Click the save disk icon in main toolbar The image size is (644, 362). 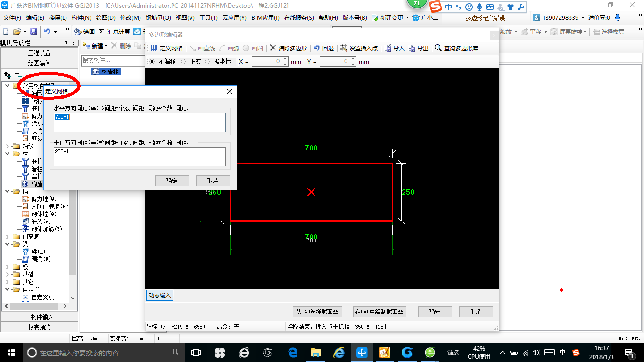(x=33, y=32)
